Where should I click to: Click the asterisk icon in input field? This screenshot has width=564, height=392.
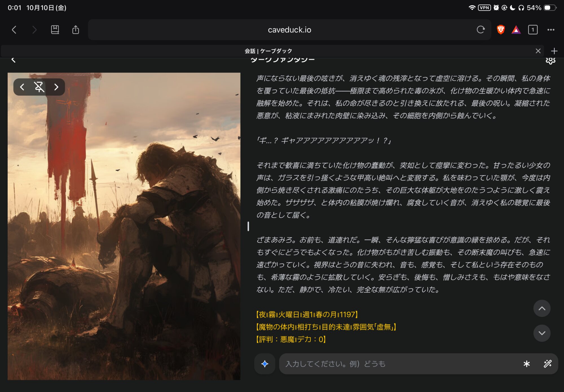(526, 364)
